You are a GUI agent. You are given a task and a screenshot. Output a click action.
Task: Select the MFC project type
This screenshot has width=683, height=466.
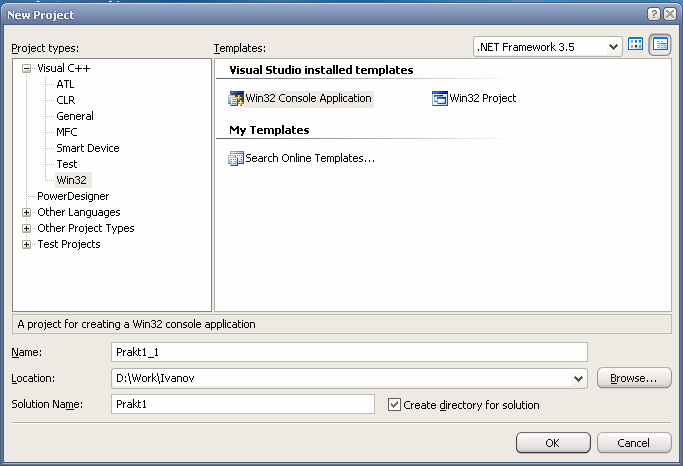click(67, 132)
